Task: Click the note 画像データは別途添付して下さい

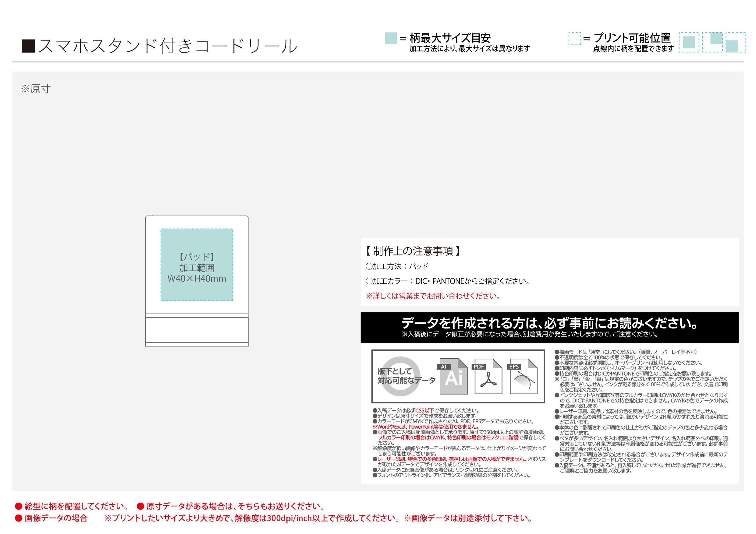Action: coord(469,518)
